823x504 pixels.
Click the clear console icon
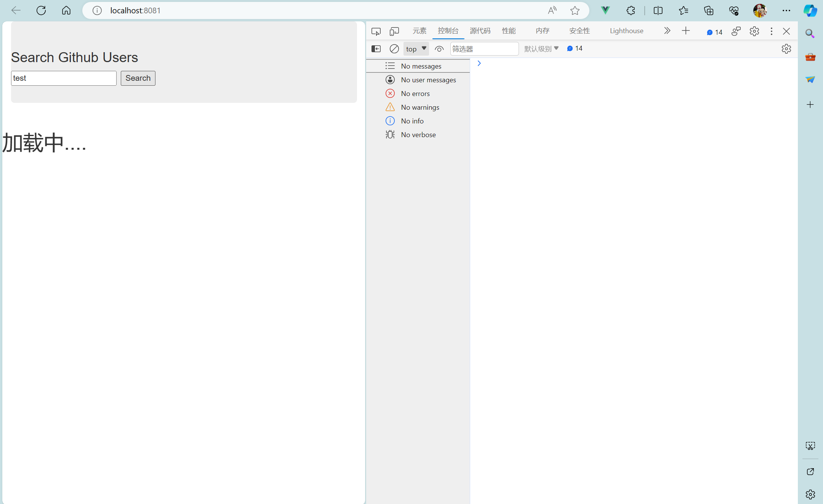pyautogui.click(x=393, y=49)
